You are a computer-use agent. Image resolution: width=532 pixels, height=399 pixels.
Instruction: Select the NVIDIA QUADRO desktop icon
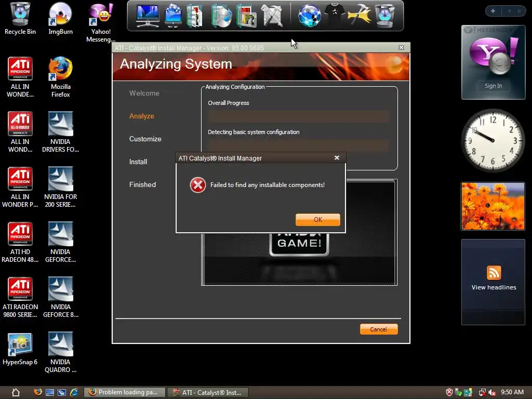point(60,353)
